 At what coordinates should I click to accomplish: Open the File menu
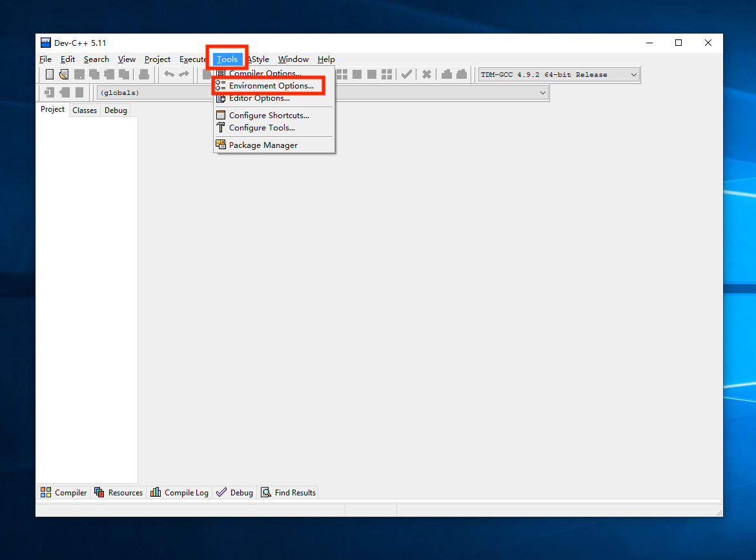pyautogui.click(x=45, y=59)
